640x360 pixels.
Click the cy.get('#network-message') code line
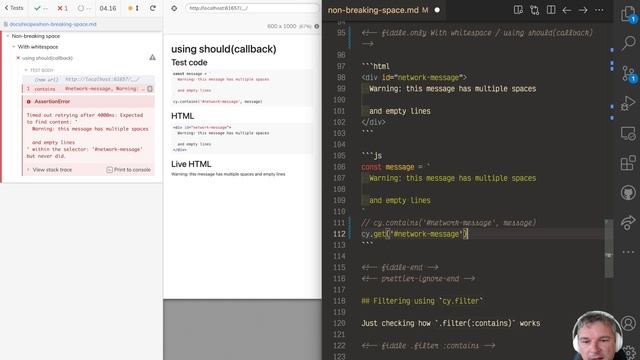pyautogui.click(x=414, y=234)
